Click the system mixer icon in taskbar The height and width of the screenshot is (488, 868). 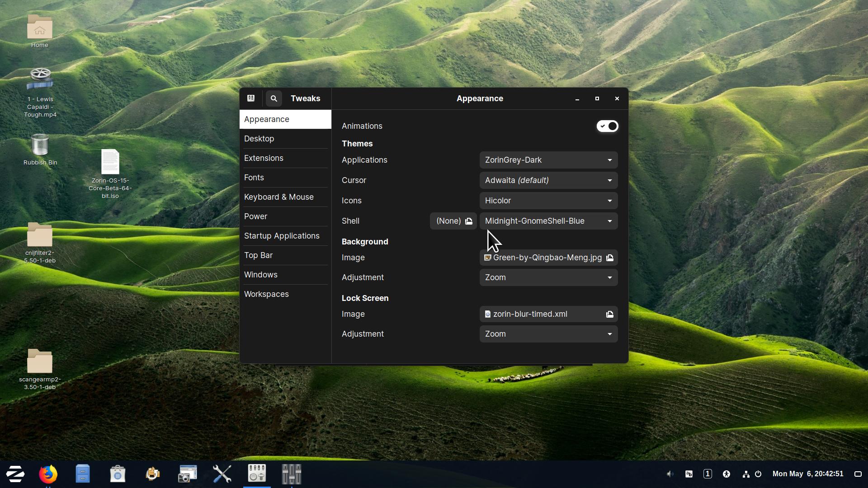(x=292, y=474)
